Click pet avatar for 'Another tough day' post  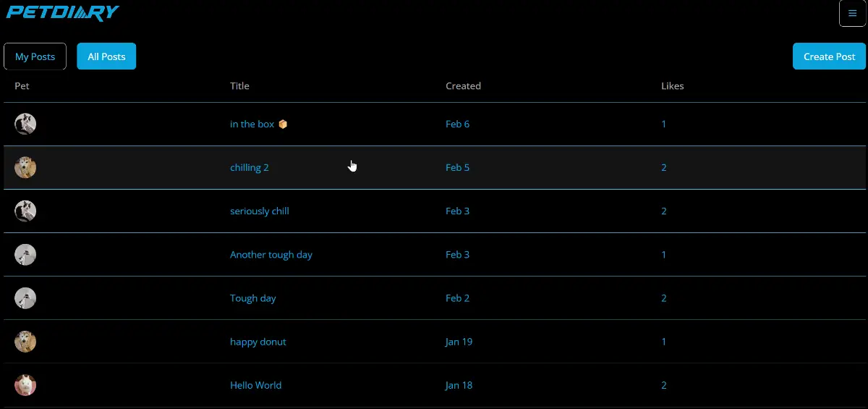(x=25, y=255)
